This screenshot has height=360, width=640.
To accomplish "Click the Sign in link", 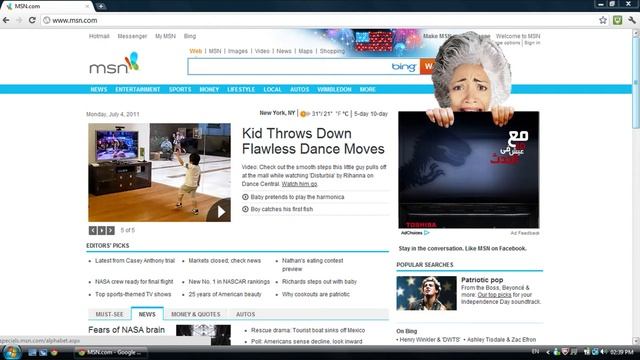I will 532,42.
